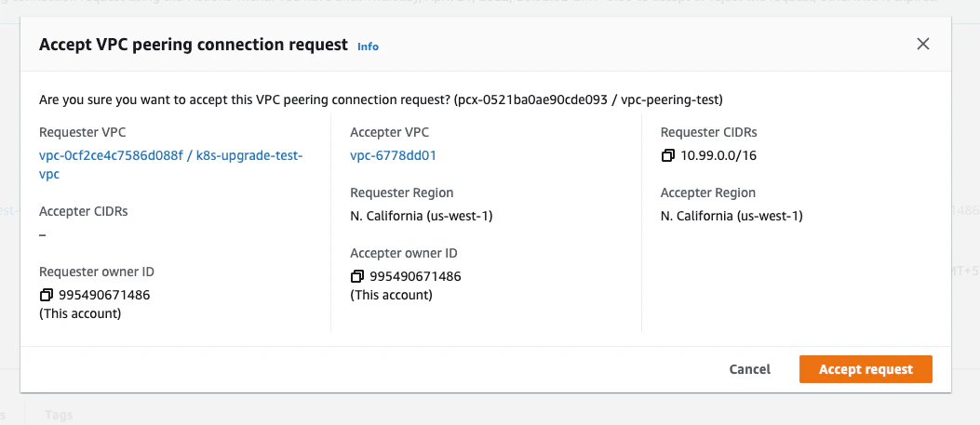Click copy icon beside Requester owner ID

pos(46,296)
